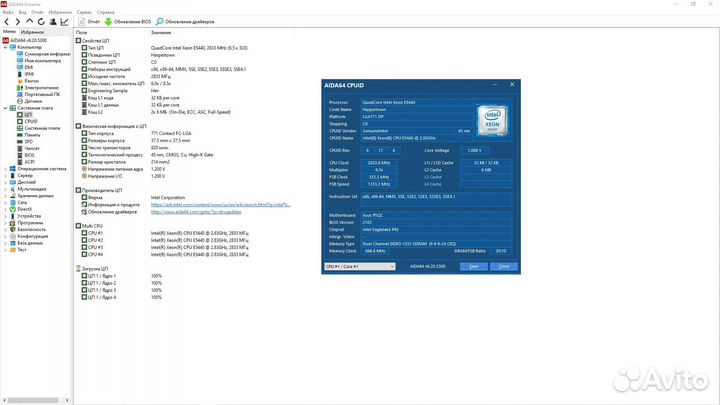The image size is (720, 405).
Task: Click Обновления драйверов magnifier button
Action: pyautogui.click(x=185, y=22)
